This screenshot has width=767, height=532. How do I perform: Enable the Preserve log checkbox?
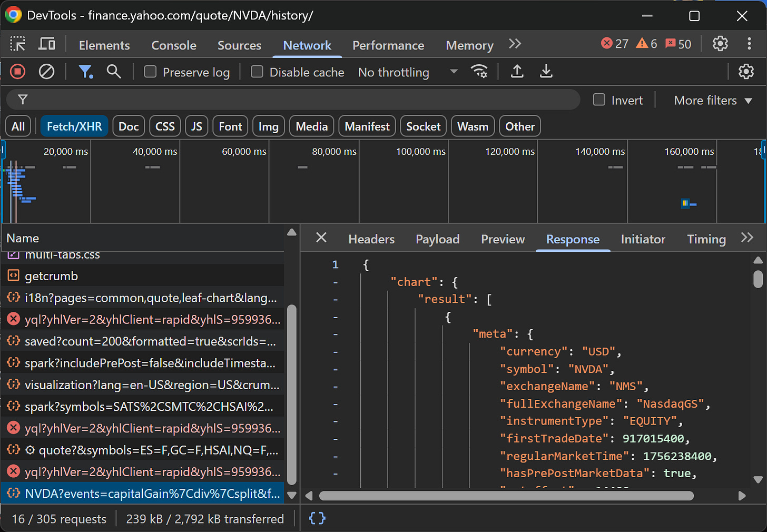pyautogui.click(x=151, y=72)
